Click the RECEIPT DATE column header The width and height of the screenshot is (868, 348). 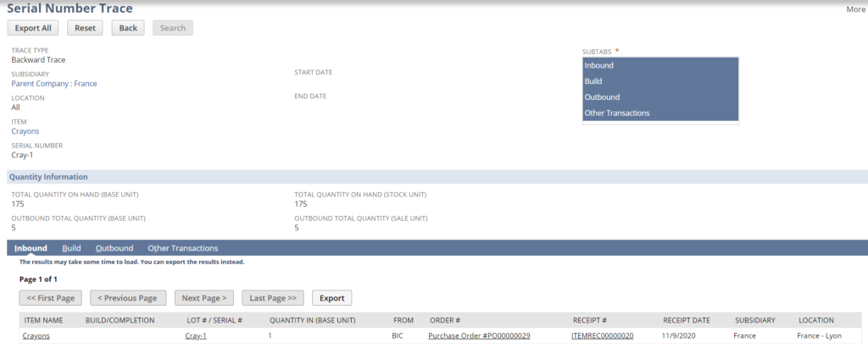(687, 320)
